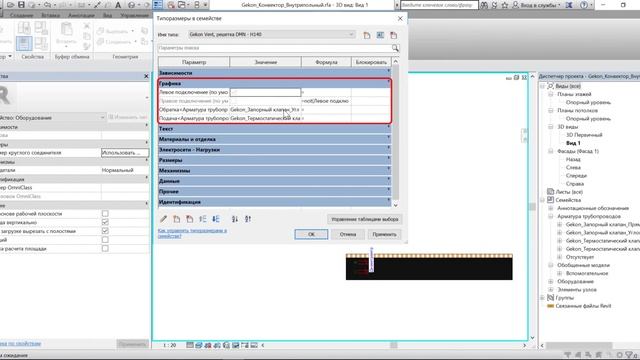Click the 'Параметр' column header
The image size is (640, 360).
pyautogui.click(x=194, y=62)
